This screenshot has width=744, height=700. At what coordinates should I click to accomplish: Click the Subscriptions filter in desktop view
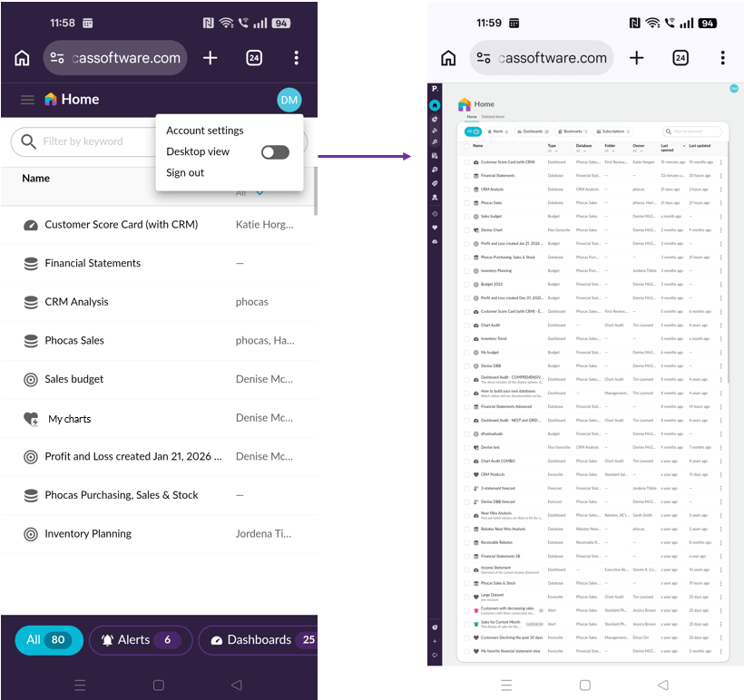614,131
